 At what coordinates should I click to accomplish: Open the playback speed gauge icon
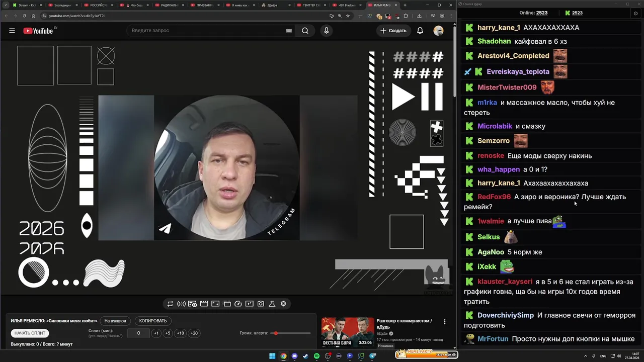click(238, 304)
